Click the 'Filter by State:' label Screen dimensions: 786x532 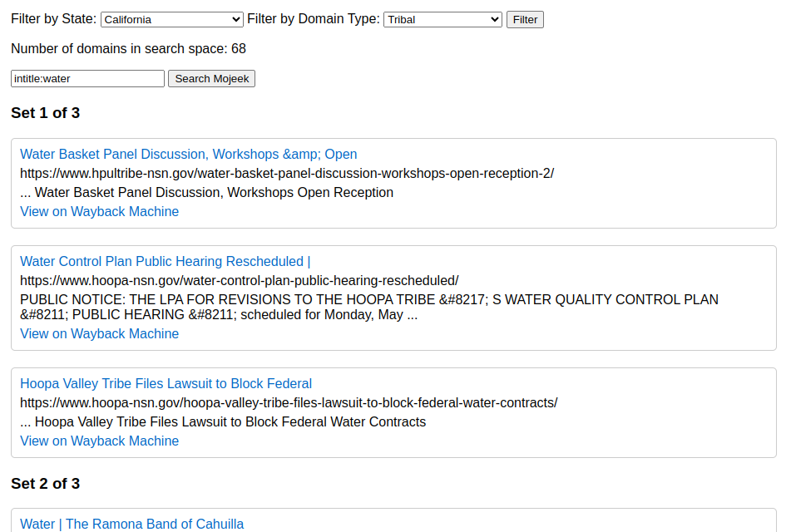(53, 19)
